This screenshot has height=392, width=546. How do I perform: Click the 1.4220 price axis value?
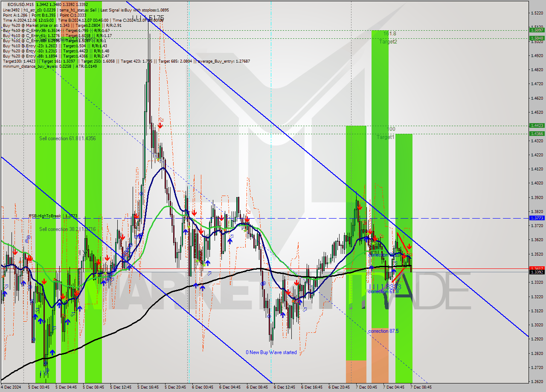tap(537, 155)
